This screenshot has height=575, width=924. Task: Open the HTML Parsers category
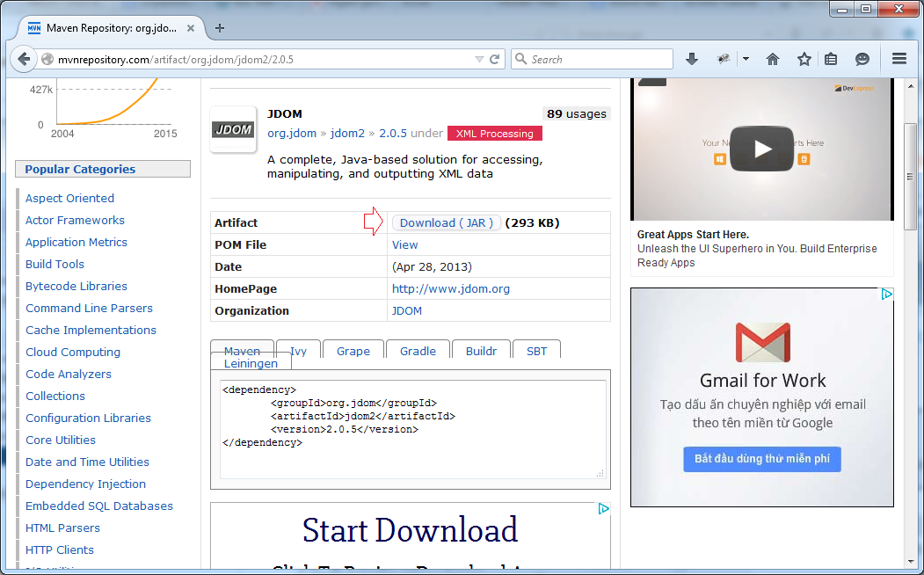(62, 528)
